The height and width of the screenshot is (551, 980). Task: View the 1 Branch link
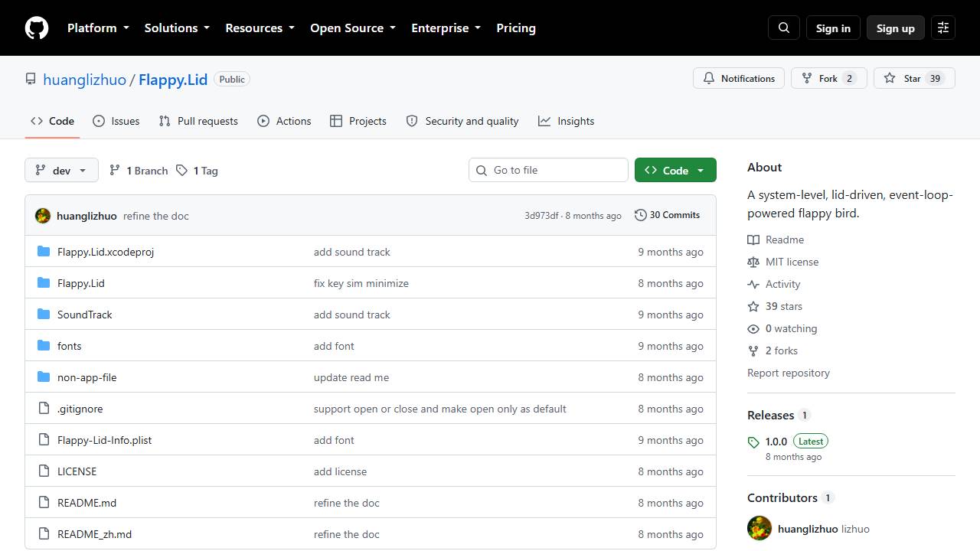[x=139, y=171]
